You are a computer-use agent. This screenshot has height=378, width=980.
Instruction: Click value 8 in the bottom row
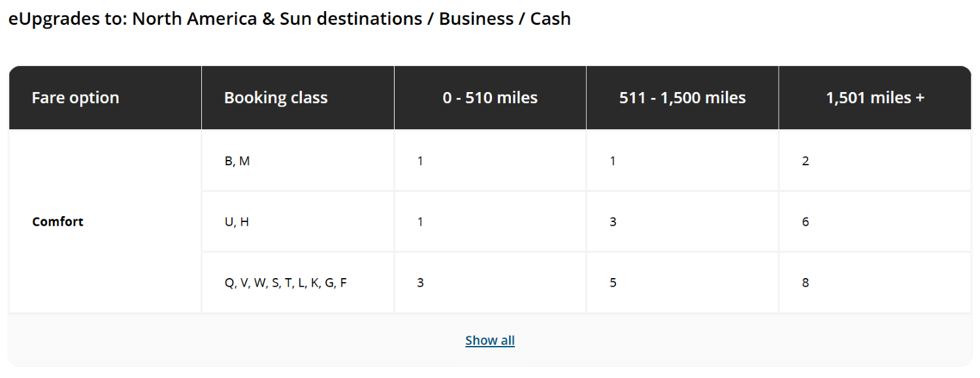click(x=805, y=282)
